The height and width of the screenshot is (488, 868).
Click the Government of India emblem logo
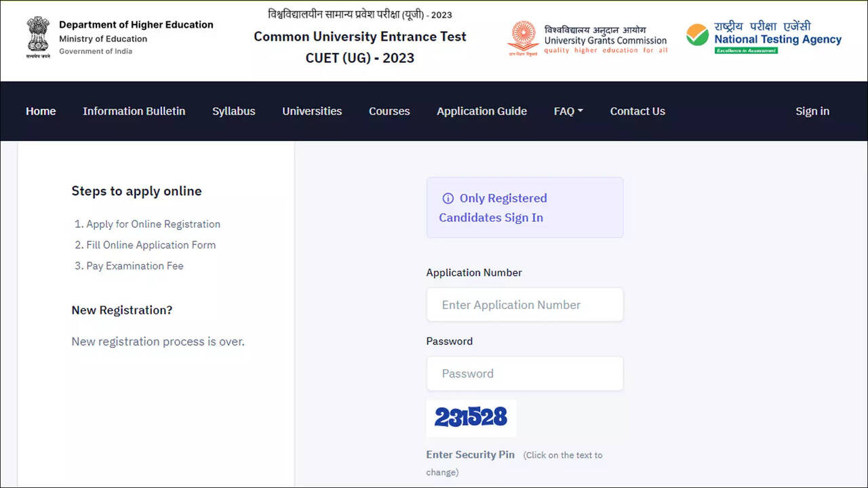(x=39, y=38)
